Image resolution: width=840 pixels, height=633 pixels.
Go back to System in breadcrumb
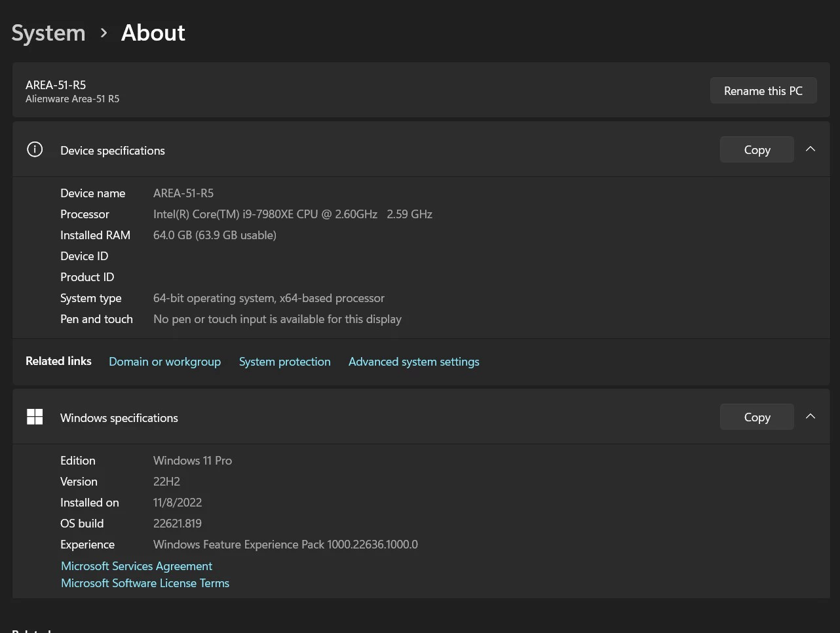pos(48,33)
